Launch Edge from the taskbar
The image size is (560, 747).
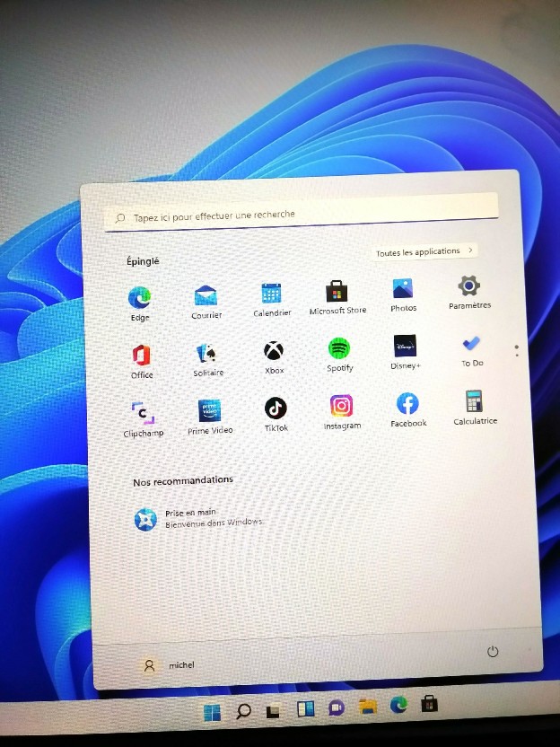398,704
